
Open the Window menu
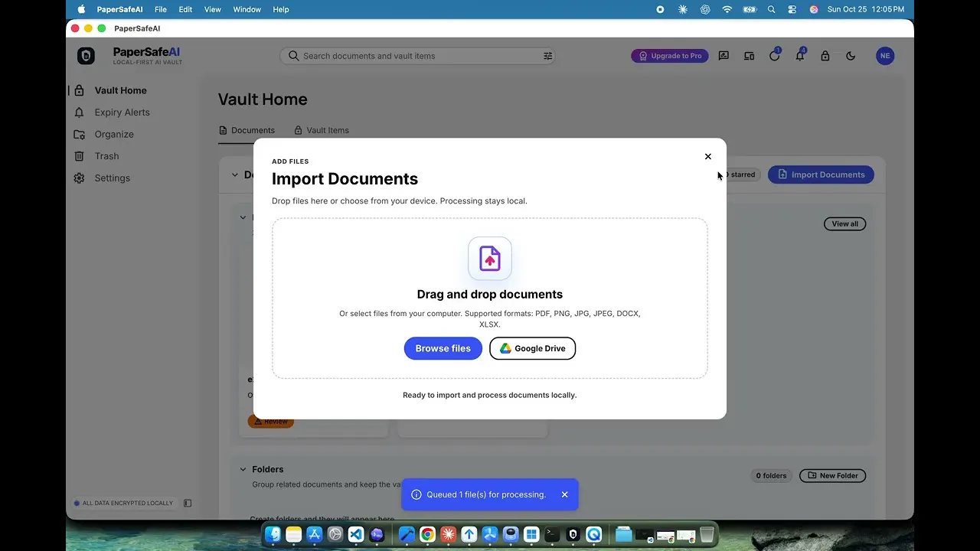247,9
